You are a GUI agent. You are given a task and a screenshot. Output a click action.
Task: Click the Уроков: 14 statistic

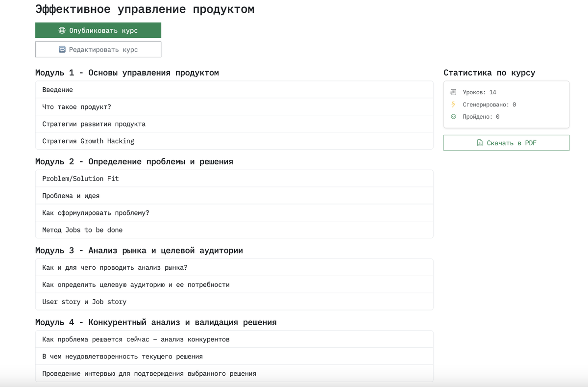pyautogui.click(x=479, y=92)
